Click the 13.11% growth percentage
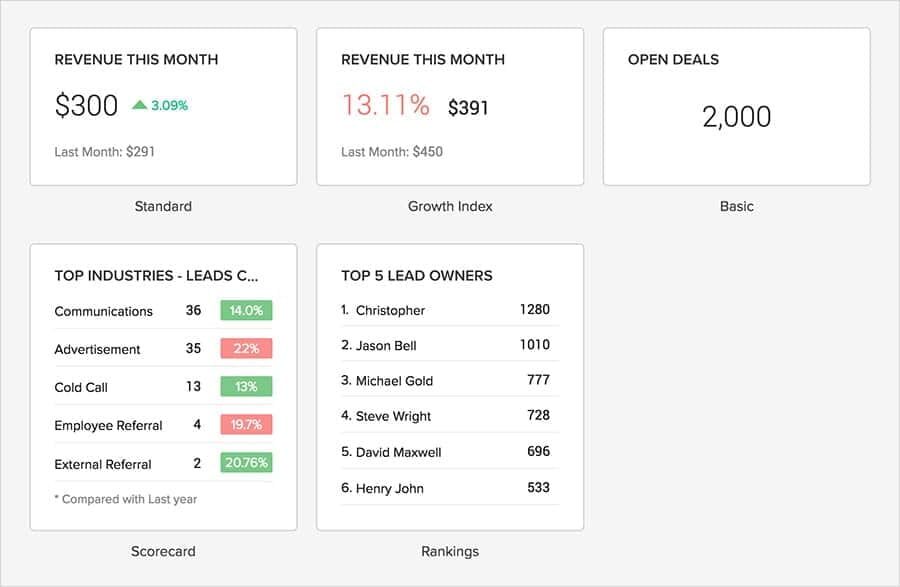 (x=388, y=104)
